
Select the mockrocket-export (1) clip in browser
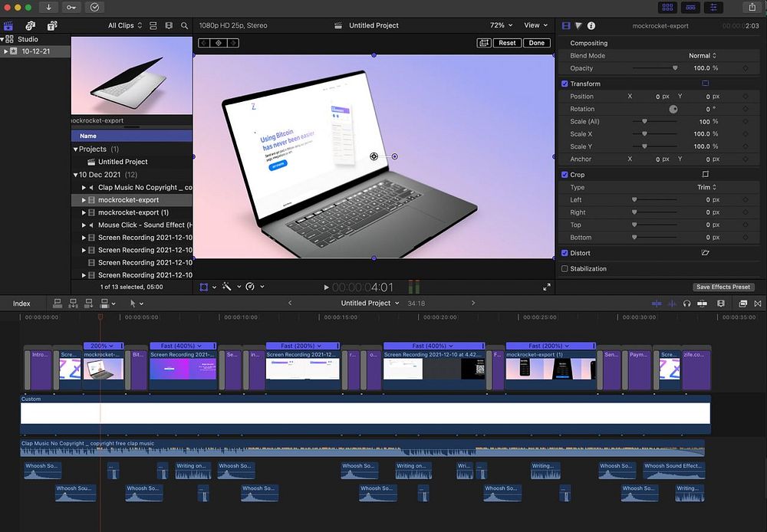click(x=133, y=212)
